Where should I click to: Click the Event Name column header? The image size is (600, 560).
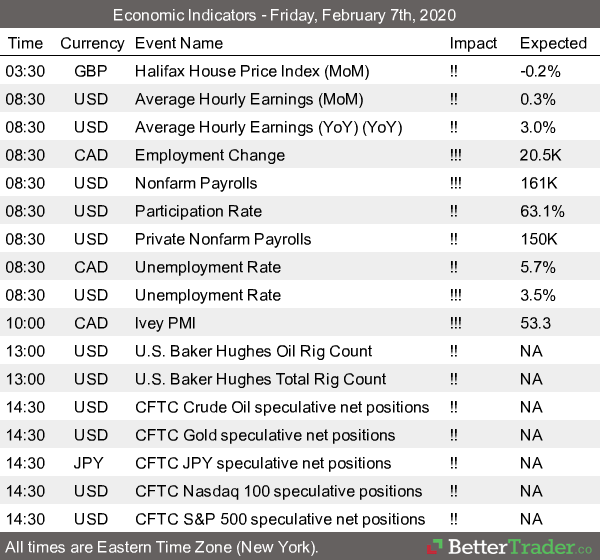pyautogui.click(x=180, y=43)
